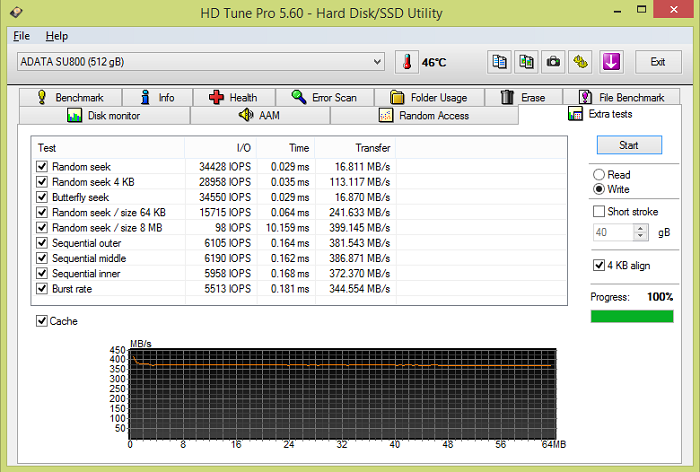The height and width of the screenshot is (472, 700).
Task: Uncheck the Sequential inner checkbox
Action: 42,273
